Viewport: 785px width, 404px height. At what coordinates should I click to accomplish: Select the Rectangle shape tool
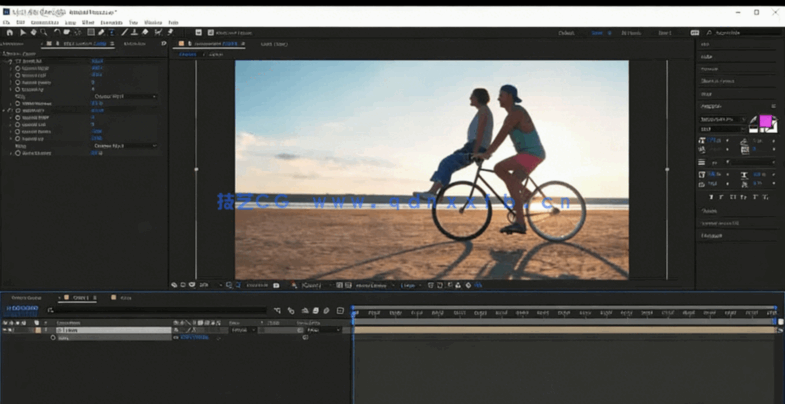pyautogui.click(x=90, y=32)
